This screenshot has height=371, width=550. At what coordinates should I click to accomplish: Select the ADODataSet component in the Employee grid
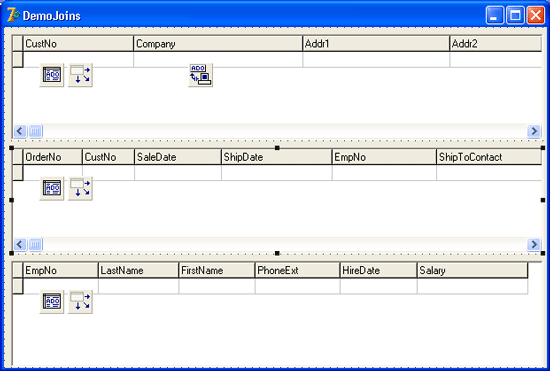[52, 302]
